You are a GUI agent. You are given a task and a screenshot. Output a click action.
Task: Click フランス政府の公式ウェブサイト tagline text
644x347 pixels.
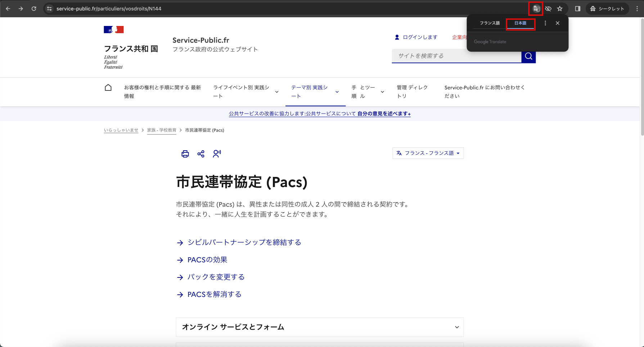[215, 49]
